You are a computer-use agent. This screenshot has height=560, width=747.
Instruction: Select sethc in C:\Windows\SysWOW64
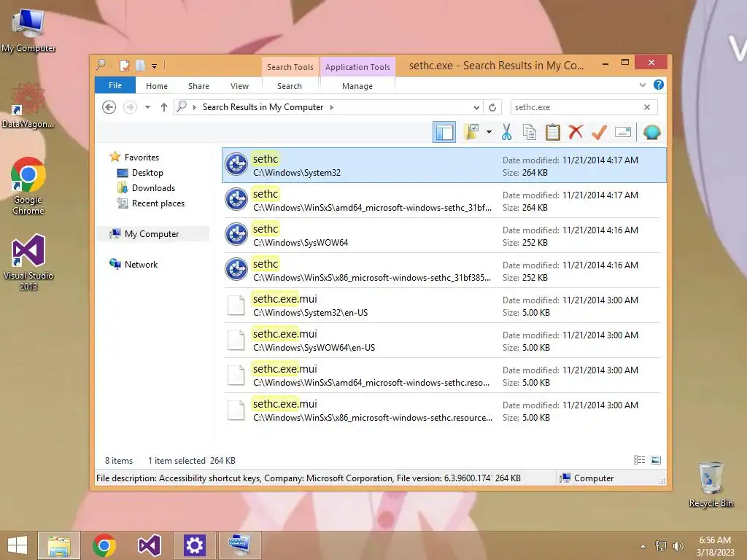pyautogui.click(x=444, y=236)
